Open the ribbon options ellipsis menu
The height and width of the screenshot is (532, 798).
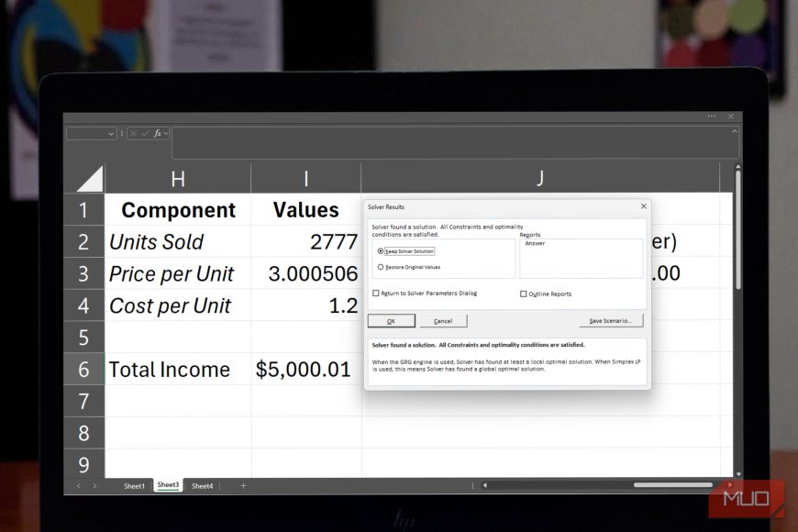(712, 116)
